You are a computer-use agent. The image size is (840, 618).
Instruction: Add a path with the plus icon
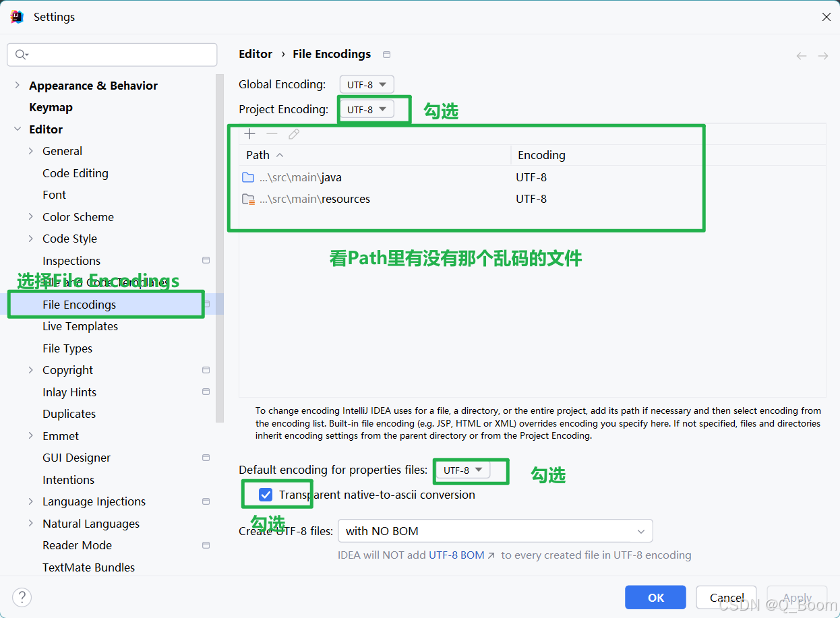249,133
